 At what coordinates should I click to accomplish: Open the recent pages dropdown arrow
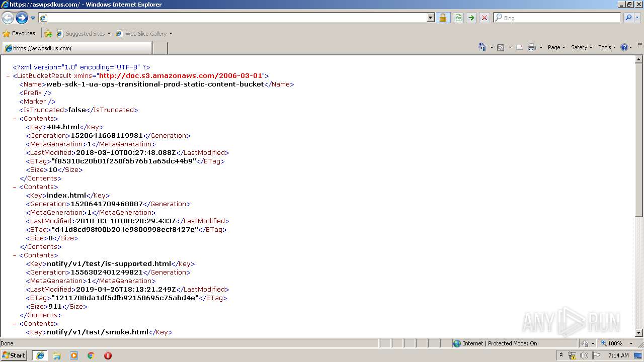click(33, 18)
